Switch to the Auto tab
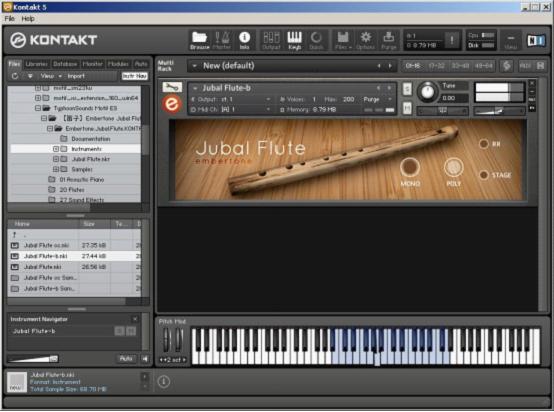 pyautogui.click(x=141, y=64)
